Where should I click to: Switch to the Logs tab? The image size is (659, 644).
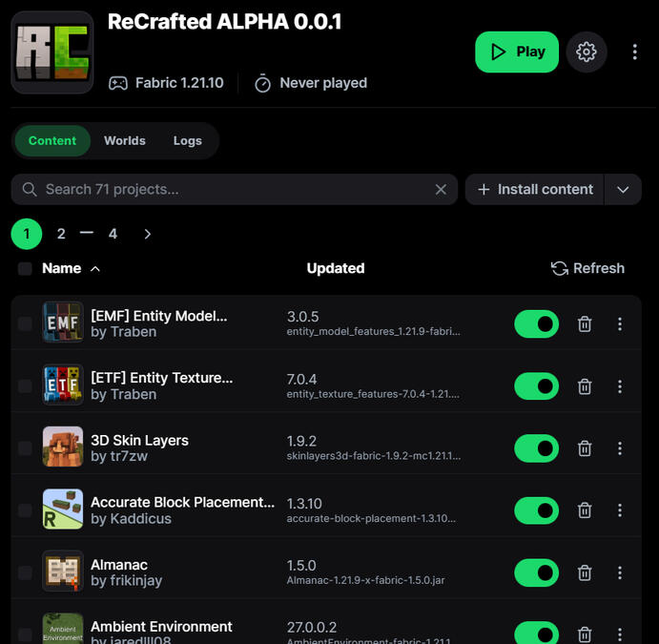point(188,141)
